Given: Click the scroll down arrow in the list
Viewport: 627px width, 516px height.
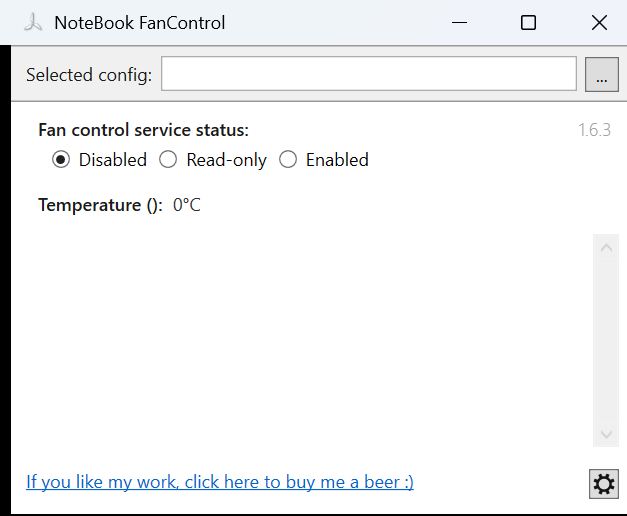Looking at the screenshot, I should coord(606,434).
